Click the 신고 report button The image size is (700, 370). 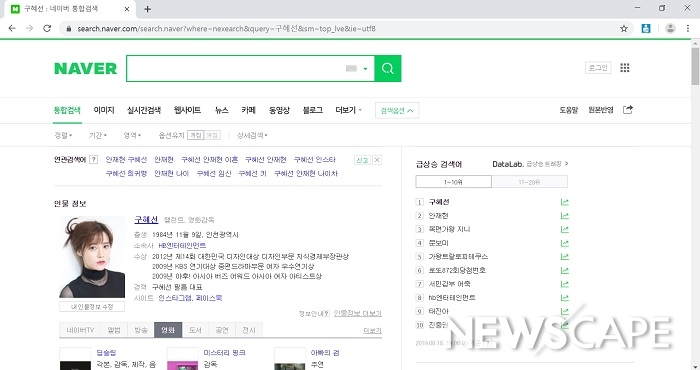(x=362, y=160)
